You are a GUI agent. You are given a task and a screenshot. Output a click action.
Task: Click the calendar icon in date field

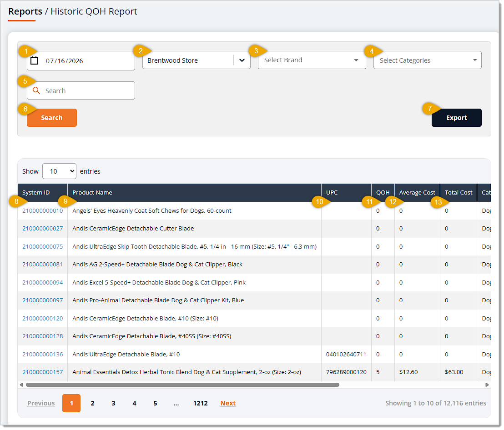[35, 61]
